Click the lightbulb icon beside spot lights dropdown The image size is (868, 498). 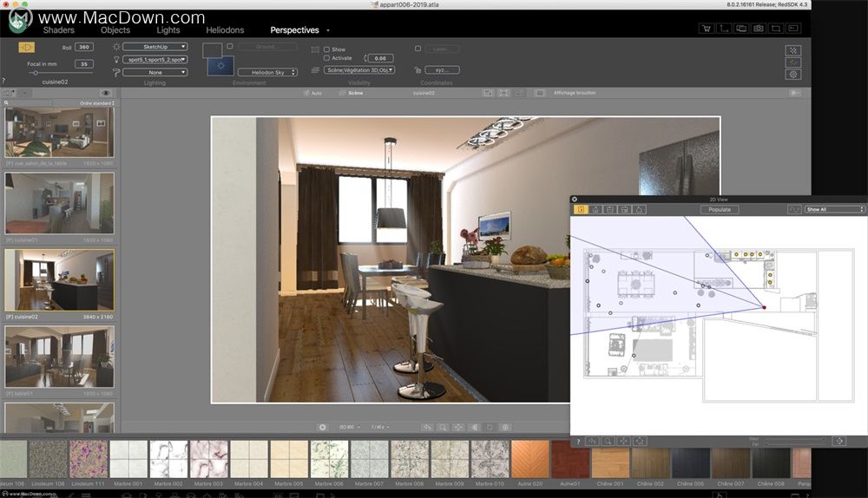(116, 59)
